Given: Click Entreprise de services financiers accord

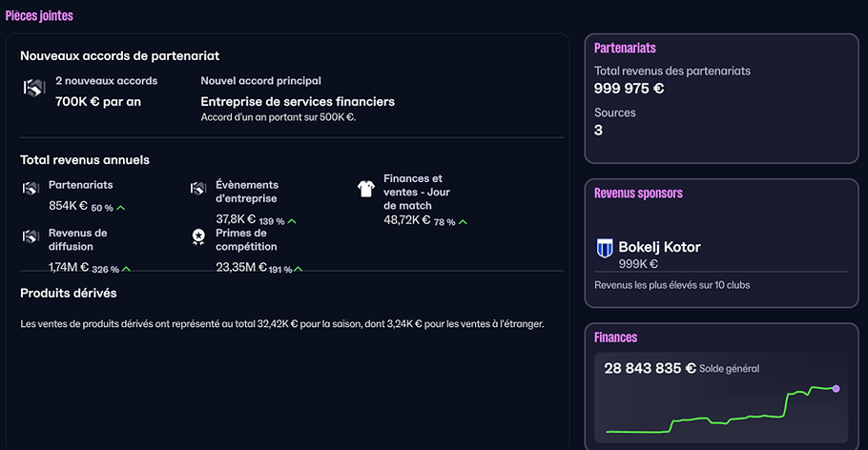Looking at the screenshot, I should click(298, 101).
